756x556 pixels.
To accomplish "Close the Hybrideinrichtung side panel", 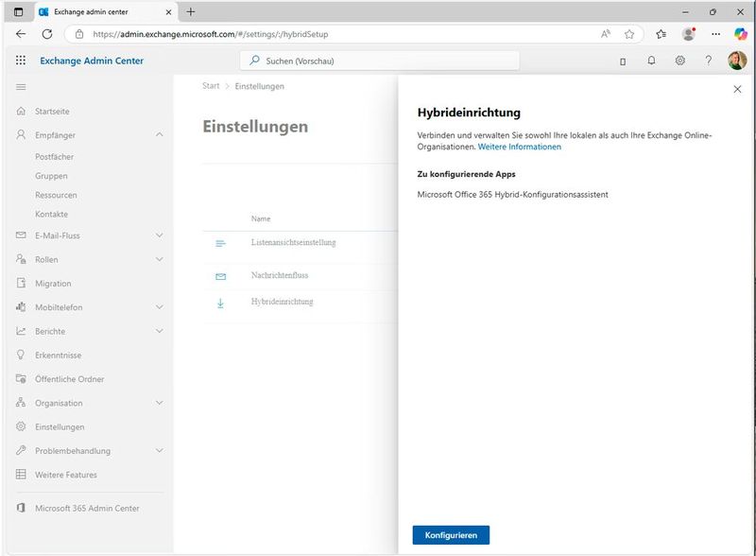I will coord(737,89).
